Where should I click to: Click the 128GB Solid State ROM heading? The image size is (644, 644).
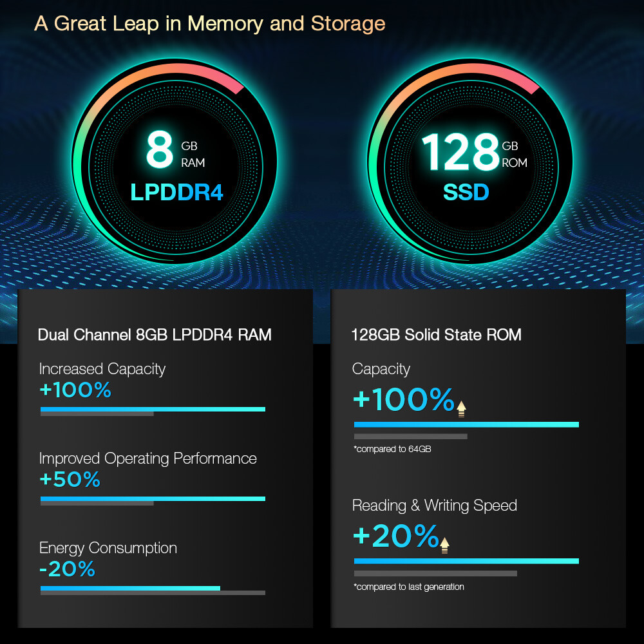coord(437,335)
